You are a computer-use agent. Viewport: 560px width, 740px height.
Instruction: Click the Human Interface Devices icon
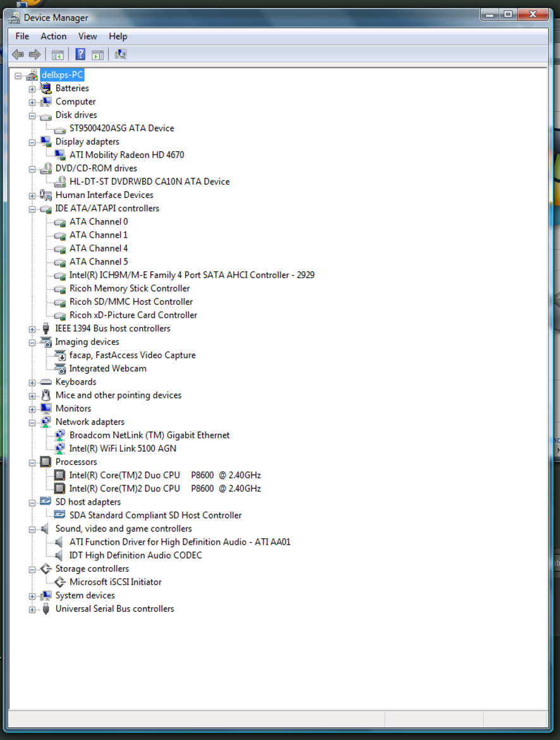46,195
